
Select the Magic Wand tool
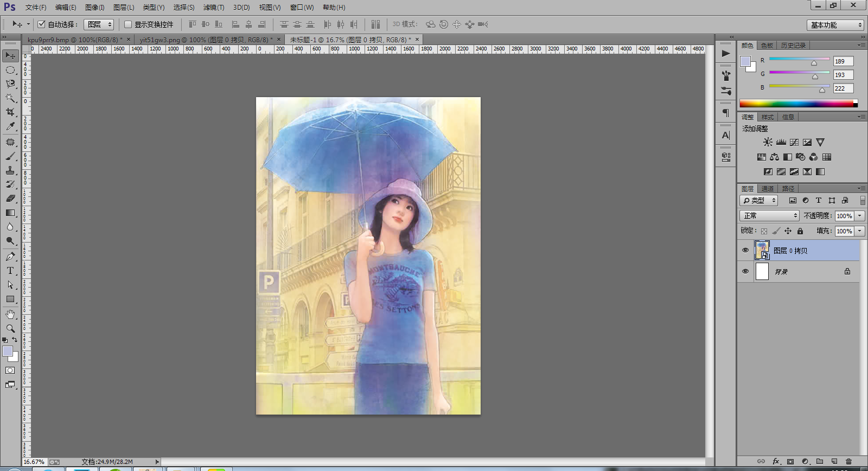[10, 98]
